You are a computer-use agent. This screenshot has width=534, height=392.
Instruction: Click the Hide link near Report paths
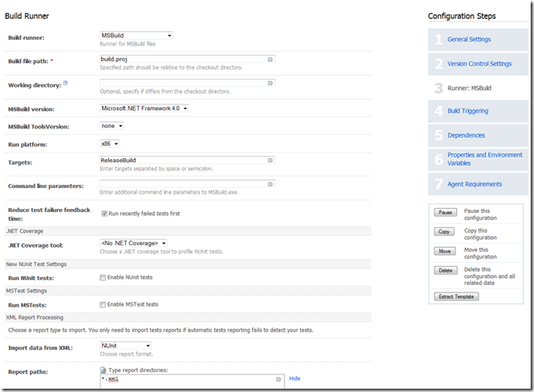(x=294, y=379)
